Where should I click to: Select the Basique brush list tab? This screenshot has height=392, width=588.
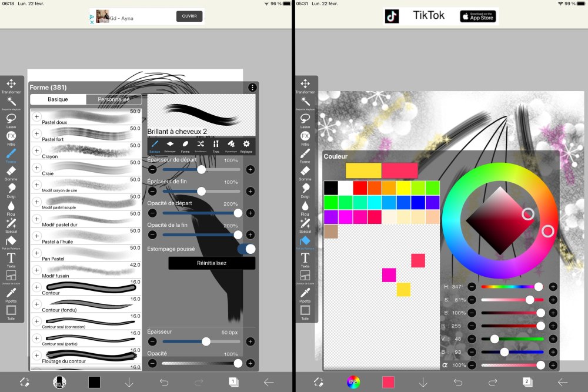pos(58,100)
